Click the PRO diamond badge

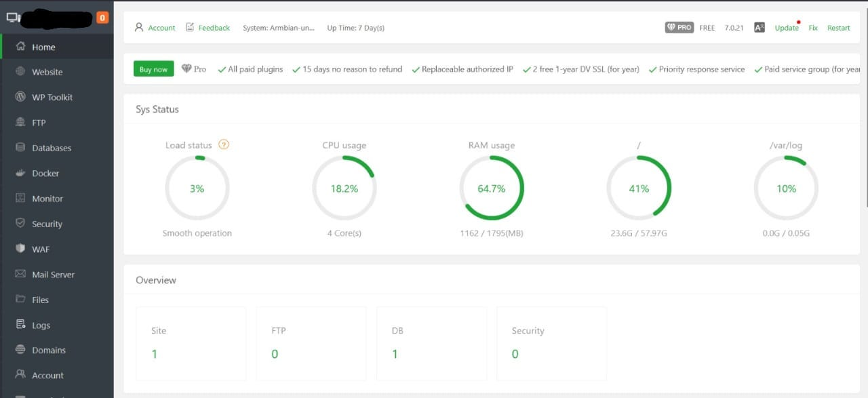(678, 27)
